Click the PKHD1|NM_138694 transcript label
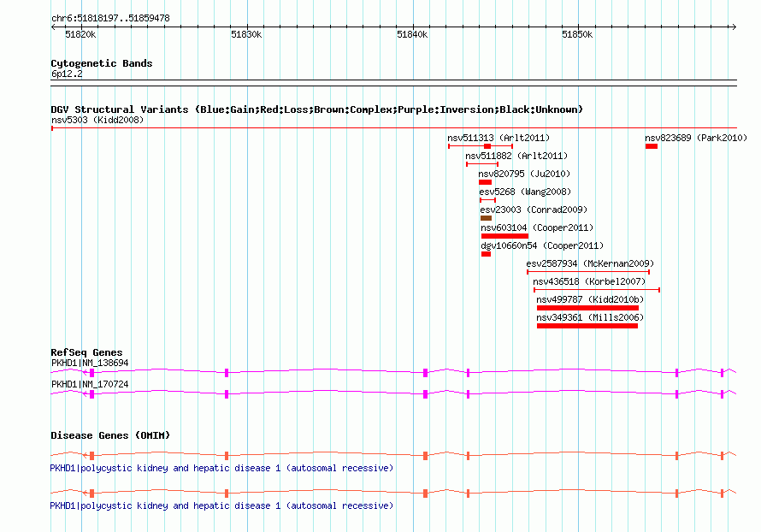761x532 pixels. [x=90, y=363]
